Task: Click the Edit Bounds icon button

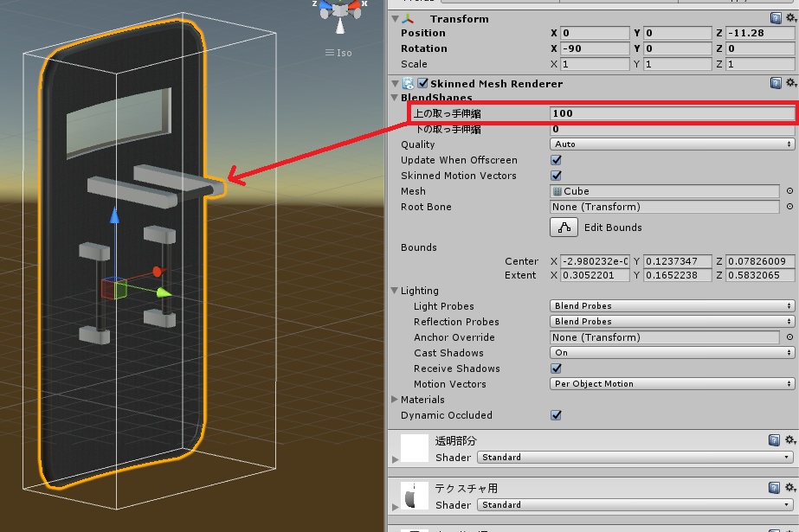Action: click(x=564, y=227)
